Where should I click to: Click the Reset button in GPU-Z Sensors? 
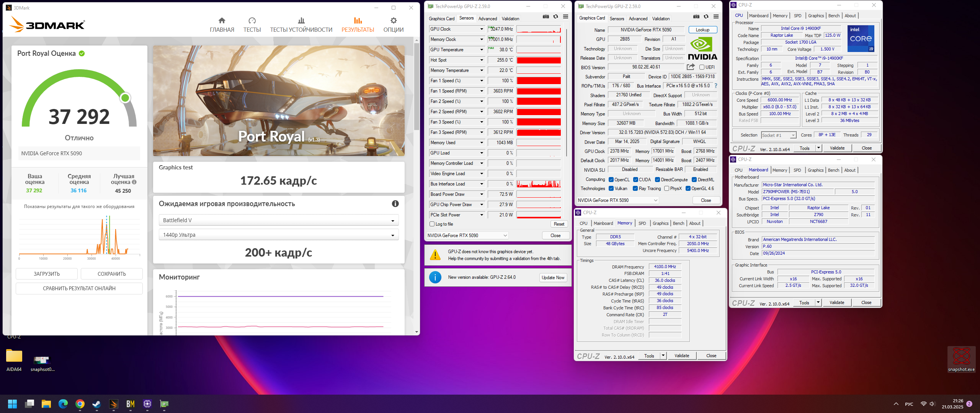point(559,224)
